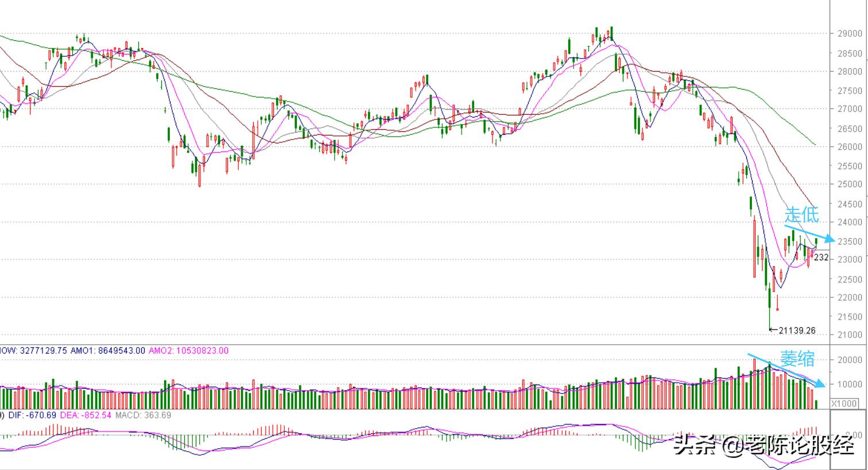Viewport: 868px width, 470px height.
Task: Click the blue arrow under 萎缩 annotation
Action: click(786, 371)
